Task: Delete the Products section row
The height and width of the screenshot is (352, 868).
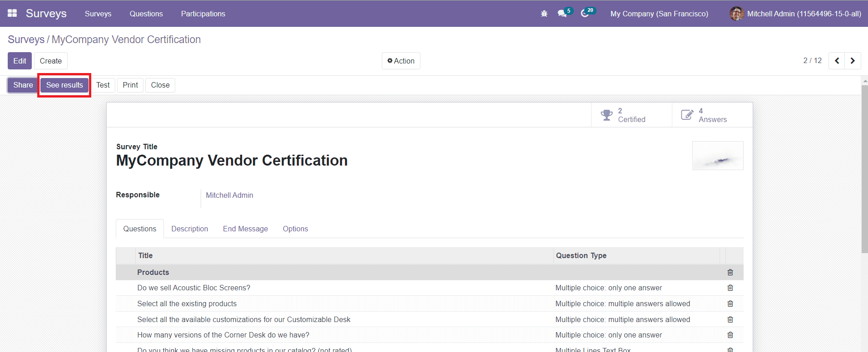Action: [730, 272]
